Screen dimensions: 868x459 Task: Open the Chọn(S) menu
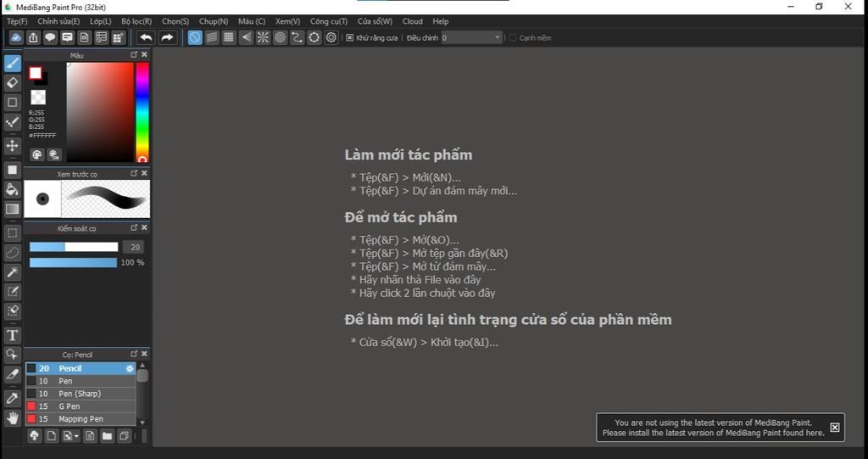tap(175, 21)
